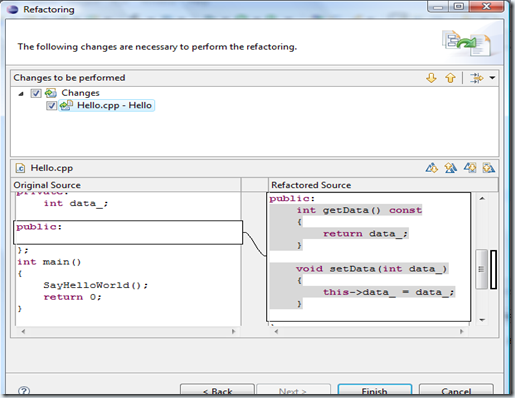Click refactored source vertical scrollbar thumb
515x398 pixels.
coord(481,269)
